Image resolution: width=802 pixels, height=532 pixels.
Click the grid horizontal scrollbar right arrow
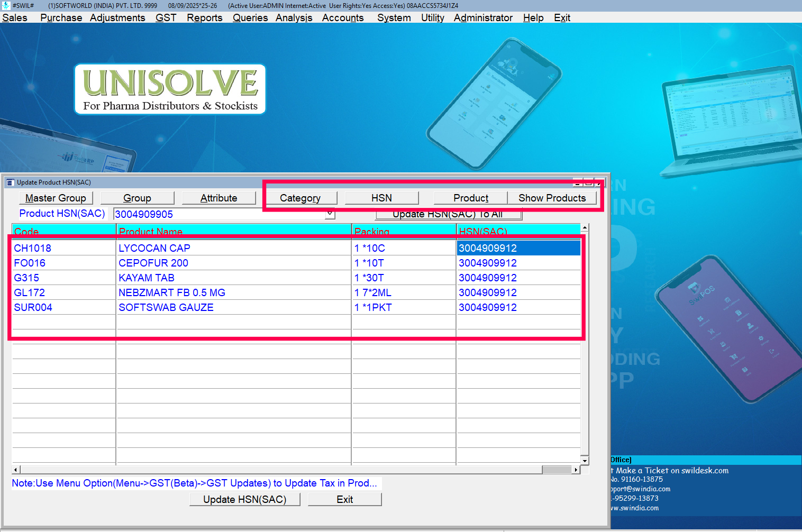click(576, 470)
